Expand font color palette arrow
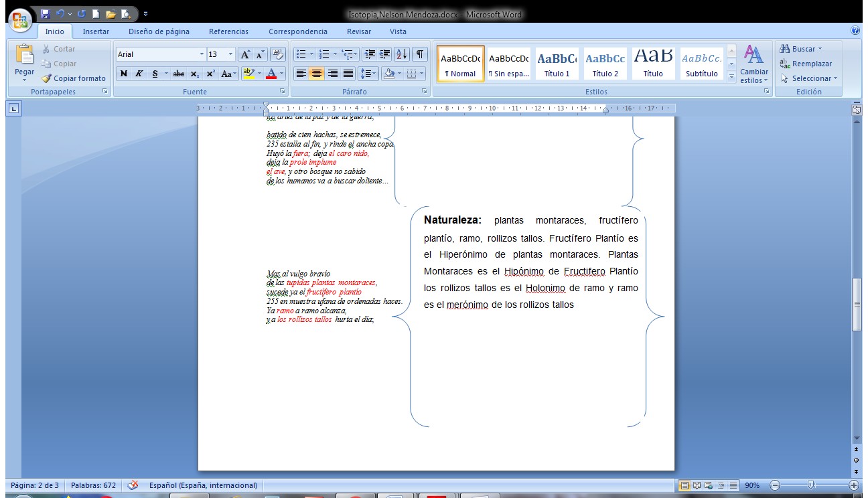The width and height of the screenshot is (868, 498). tap(282, 74)
